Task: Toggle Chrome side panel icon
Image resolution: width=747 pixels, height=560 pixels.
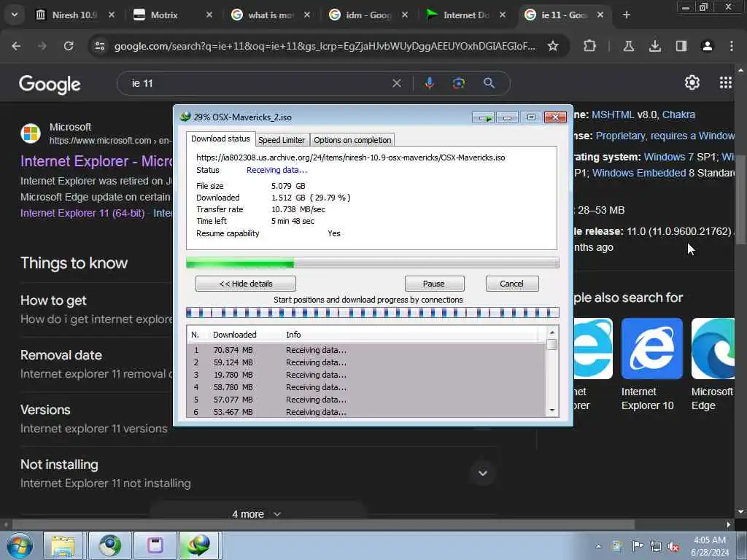Action: point(681,46)
